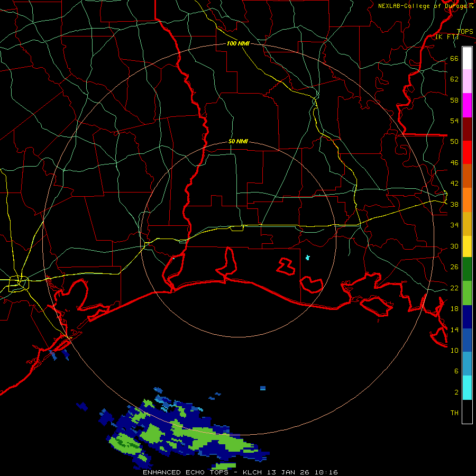The image size is (476, 476).
Task: Click the 10:16 timestamp
Action: pyautogui.click(x=326, y=472)
